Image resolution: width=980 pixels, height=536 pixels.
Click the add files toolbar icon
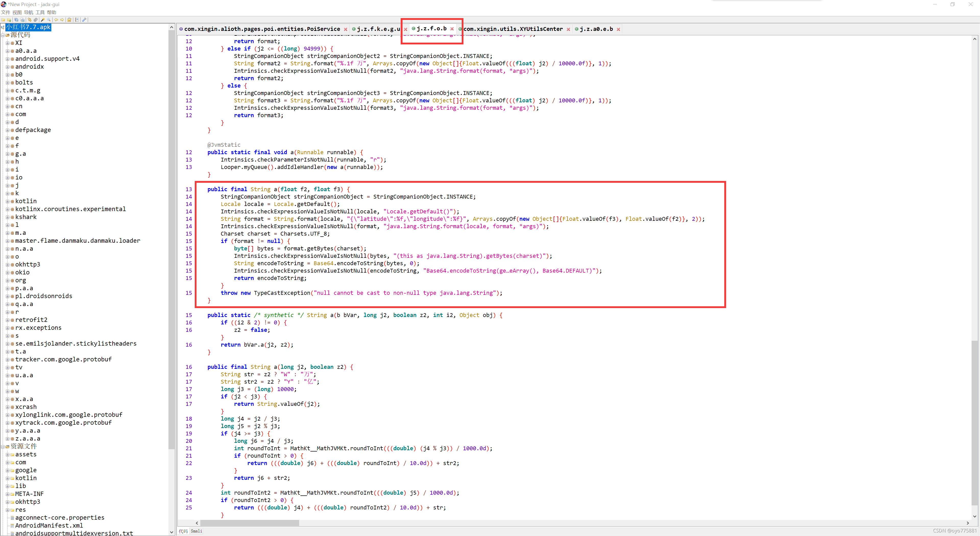[x=9, y=20]
